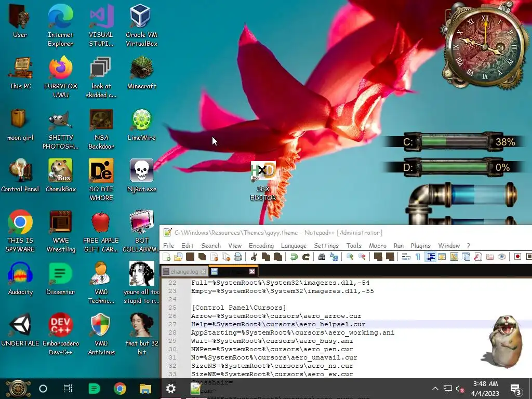Click the Print icon in Notepad++ toolbar
The image size is (532, 399).
(x=238, y=257)
